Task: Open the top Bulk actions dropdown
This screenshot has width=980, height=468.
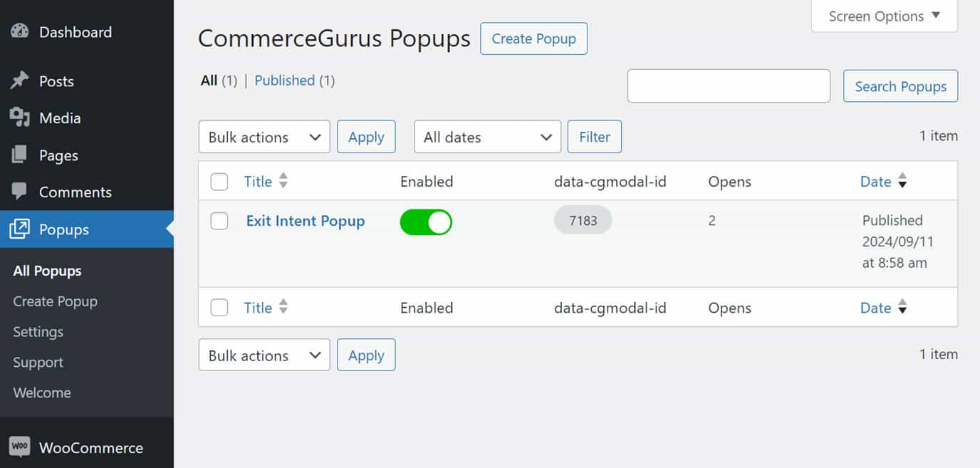Action: click(x=264, y=137)
